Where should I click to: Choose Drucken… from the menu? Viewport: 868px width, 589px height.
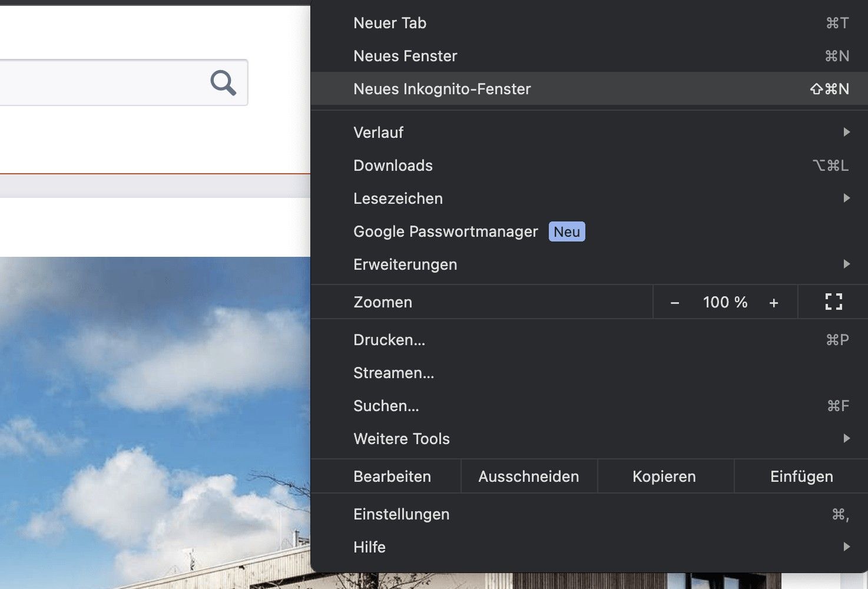point(389,340)
